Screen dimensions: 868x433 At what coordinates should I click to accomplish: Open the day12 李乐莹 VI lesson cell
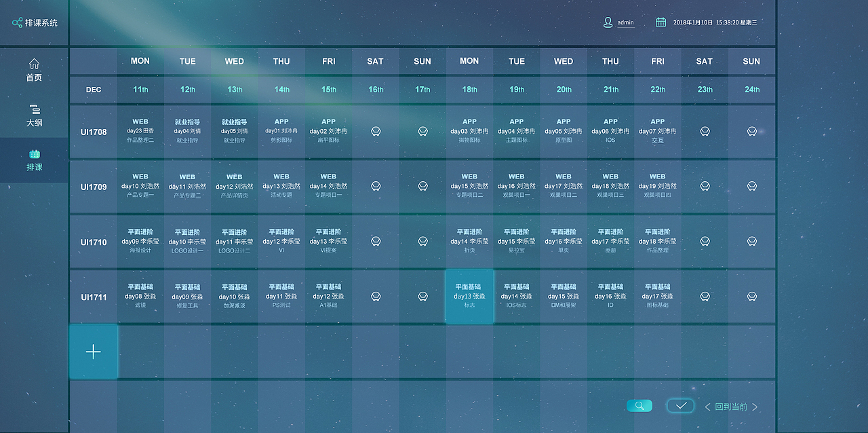click(x=281, y=241)
